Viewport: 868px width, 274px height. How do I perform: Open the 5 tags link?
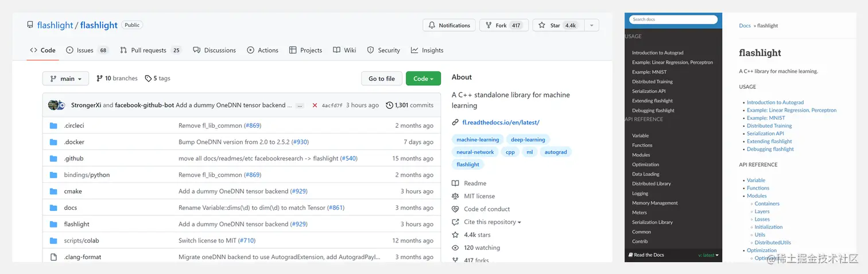158,79
